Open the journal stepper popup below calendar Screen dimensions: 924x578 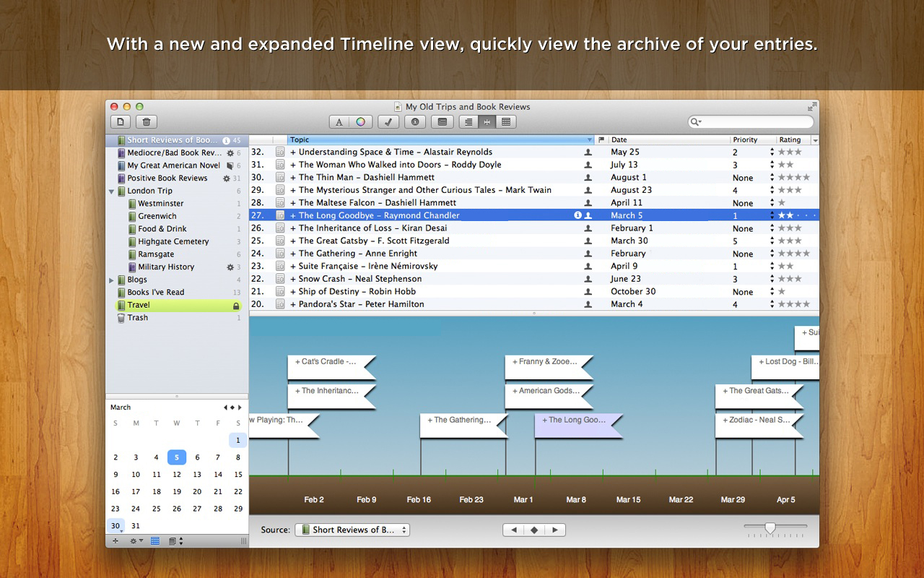(175, 541)
